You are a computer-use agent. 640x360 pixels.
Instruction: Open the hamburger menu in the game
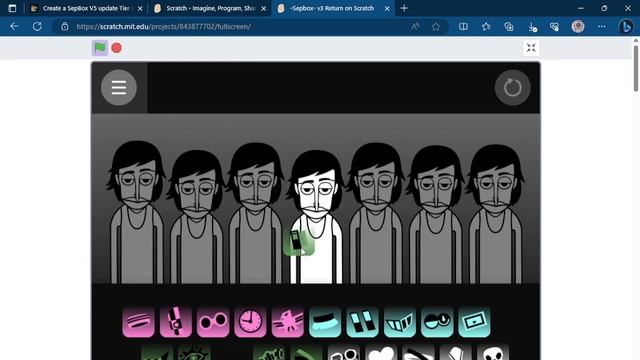pyautogui.click(x=119, y=87)
